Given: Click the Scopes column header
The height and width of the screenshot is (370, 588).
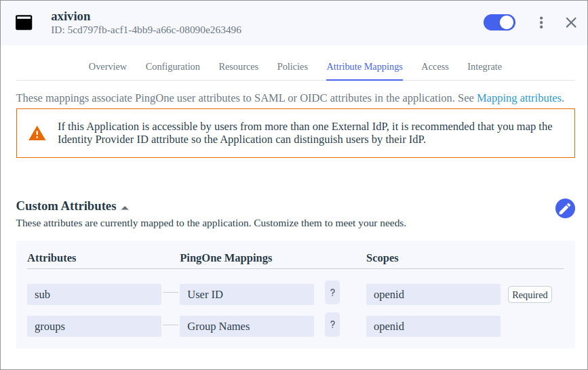Looking at the screenshot, I should [383, 258].
